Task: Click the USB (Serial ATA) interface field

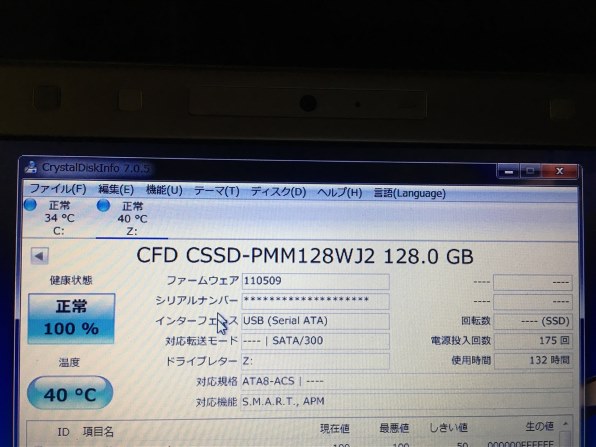Action: (315, 321)
